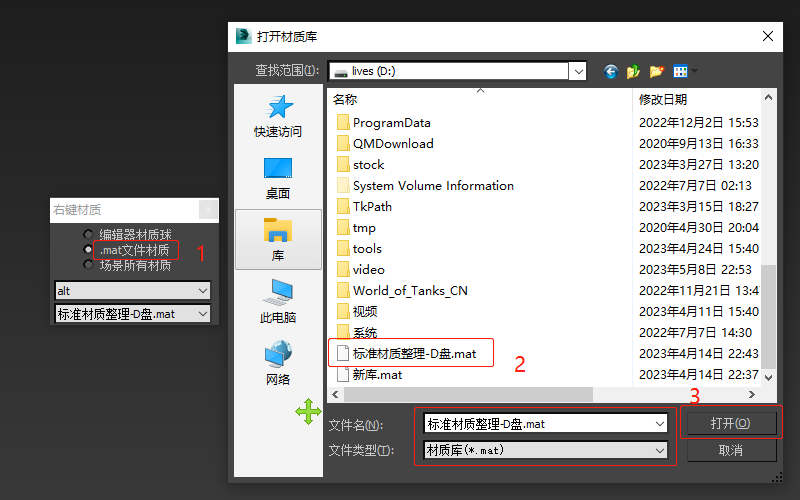Sort files by 修改日期 column header
The width and height of the screenshot is (800, 500).
tap(690, 100)
